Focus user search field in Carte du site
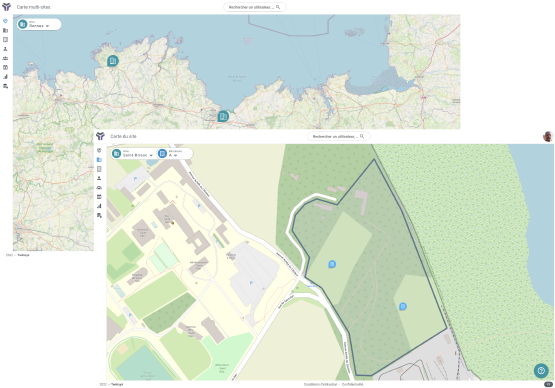This screenshot has height=388, width=555. [338, 136]
